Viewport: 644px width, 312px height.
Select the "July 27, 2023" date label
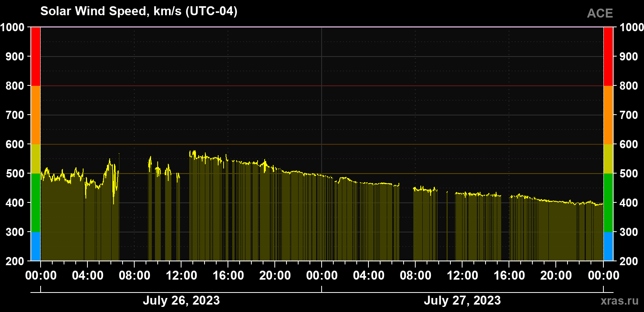(462, 300)
